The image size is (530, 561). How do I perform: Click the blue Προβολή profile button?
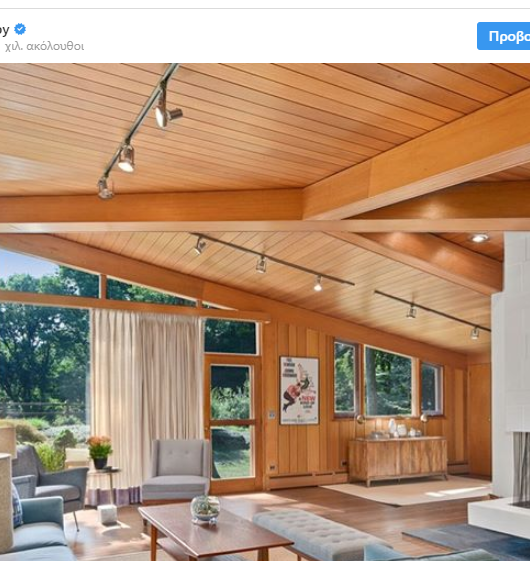(x=504, y=36)
